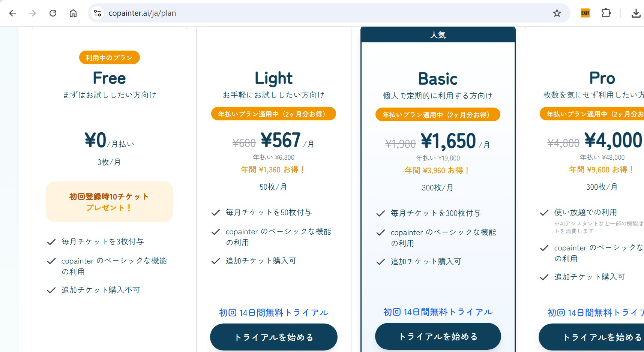Open the extensions puzzle menu
The width and height of the screenshot is (644, 352).
pos(606,13)
